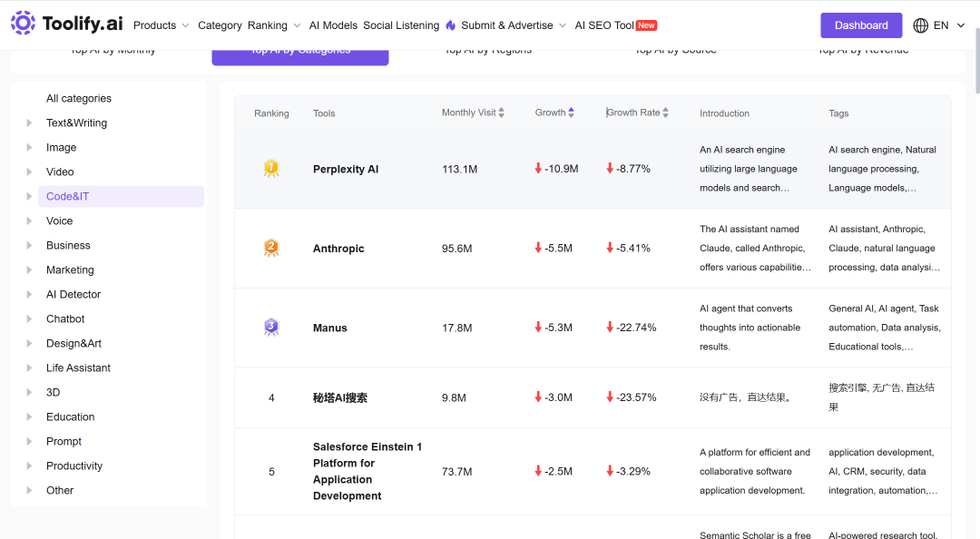The image size is (980, 539).
Task: Expand the Design&Art category arrow
Action: point(29,343)
